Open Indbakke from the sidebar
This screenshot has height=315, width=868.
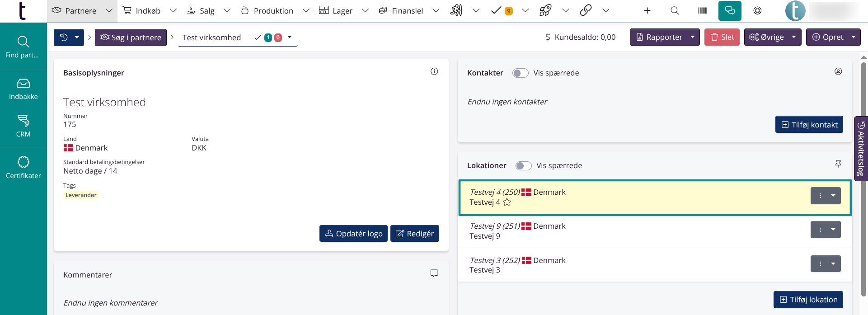pos(23,89)
